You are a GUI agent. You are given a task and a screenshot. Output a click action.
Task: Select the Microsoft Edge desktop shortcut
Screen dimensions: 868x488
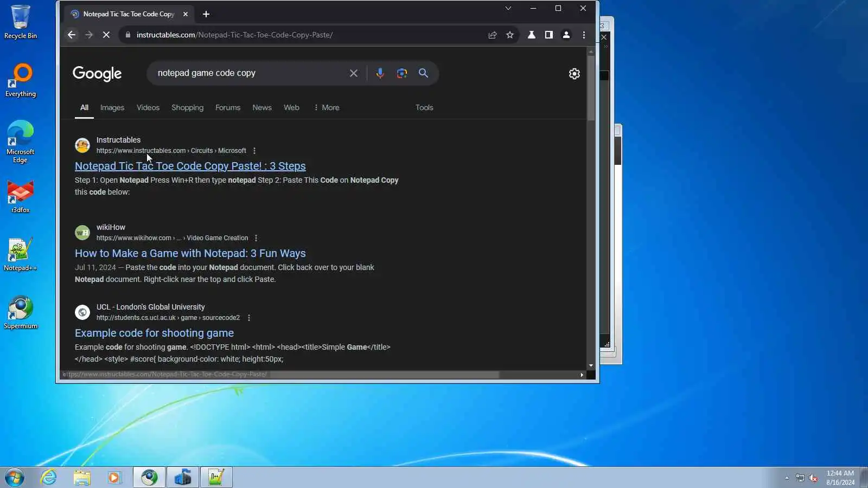pyautogui.click(x=21, y=142)
